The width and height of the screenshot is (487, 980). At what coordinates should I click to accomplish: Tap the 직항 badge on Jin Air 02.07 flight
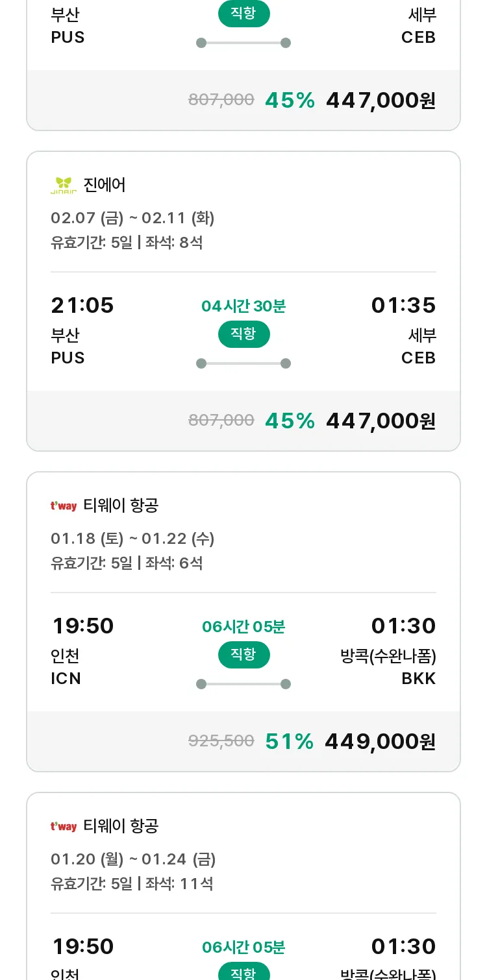pos(243,334)
